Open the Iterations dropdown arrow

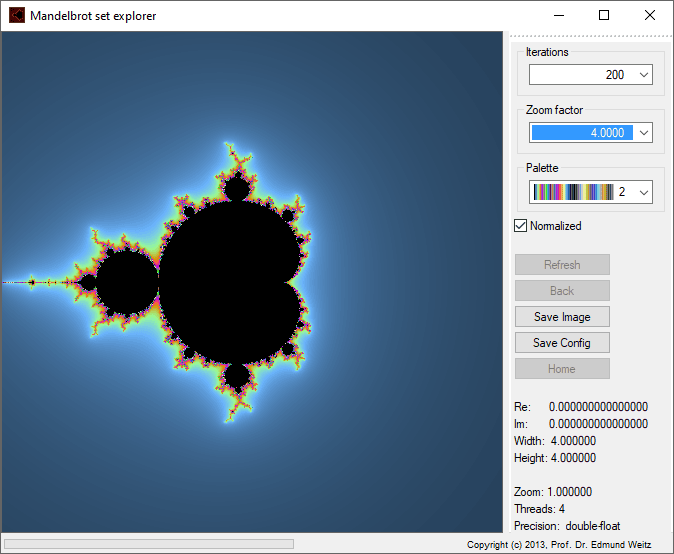point(643,75)
